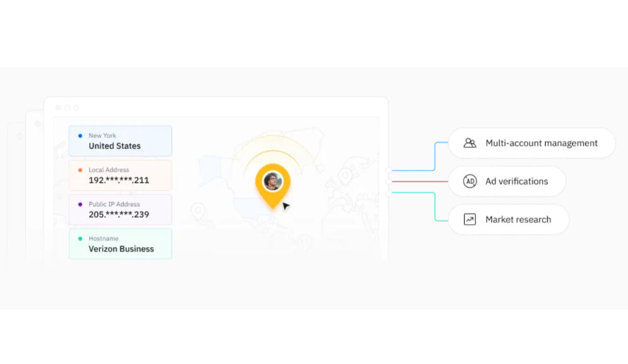This screenshot has width=628, height=364.
Task: Click the Hostname Verizon Business card
Action: pos(120,244)
